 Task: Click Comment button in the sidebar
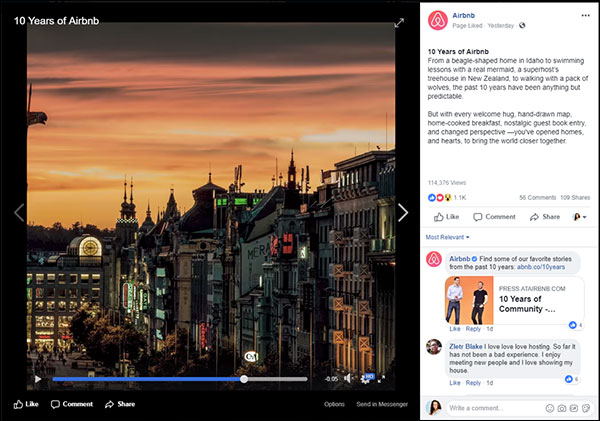pos(494,217)
